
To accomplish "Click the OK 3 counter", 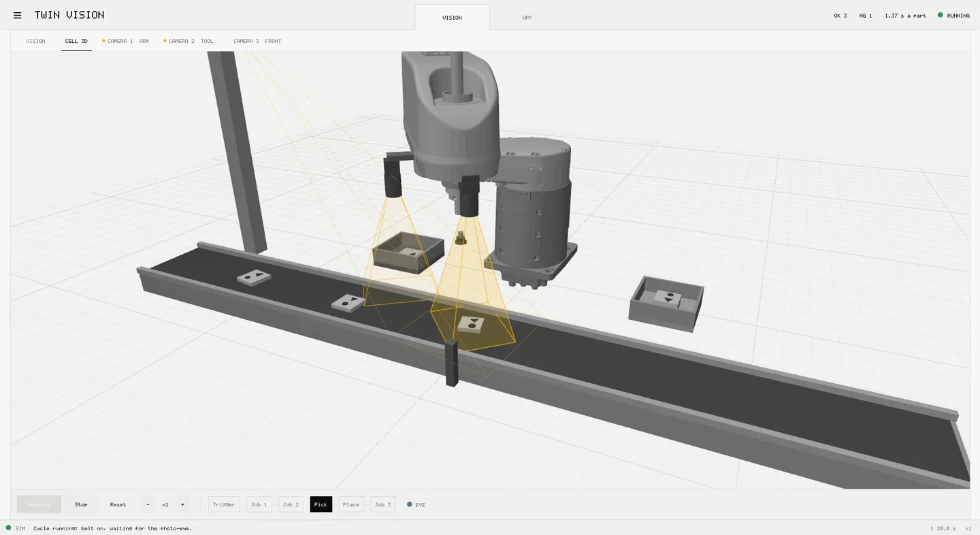I will click(x=840, y=16).
